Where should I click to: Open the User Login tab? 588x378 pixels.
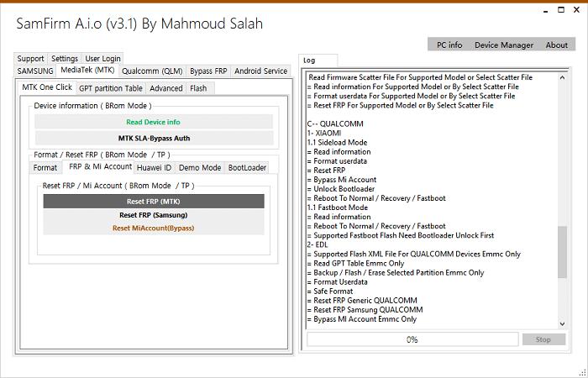pos(102,59)
